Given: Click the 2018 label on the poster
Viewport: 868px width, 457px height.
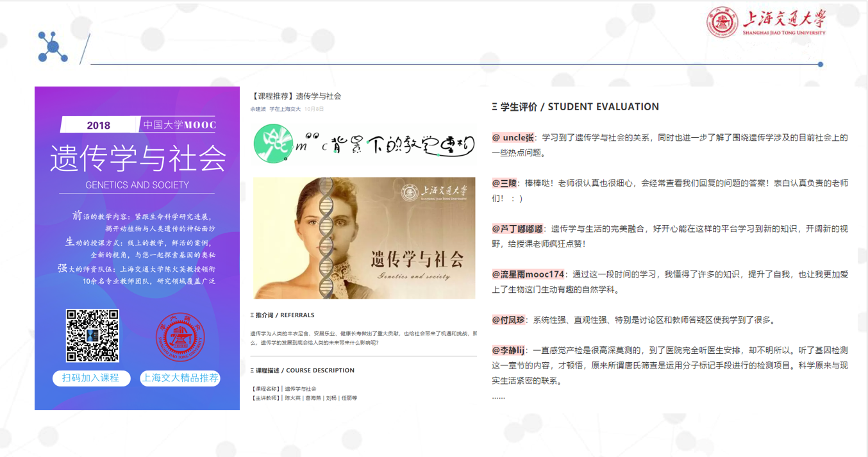Looking at the screenshot, I should click(99, 126).
